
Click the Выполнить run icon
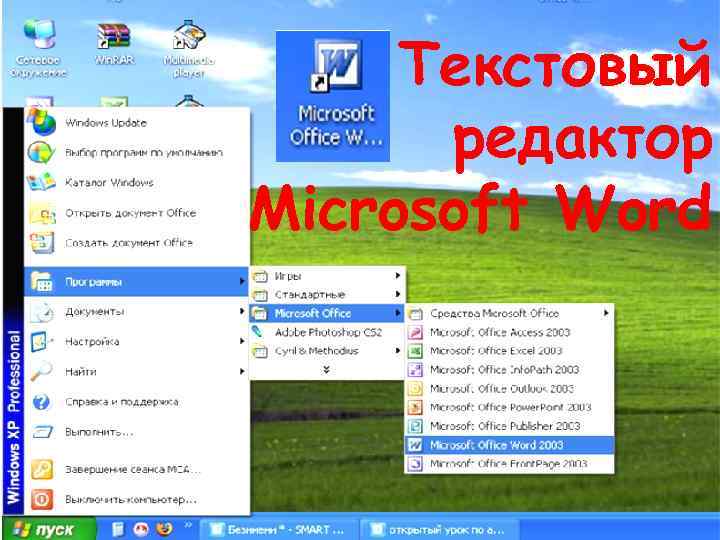click(x=43, y=432)
